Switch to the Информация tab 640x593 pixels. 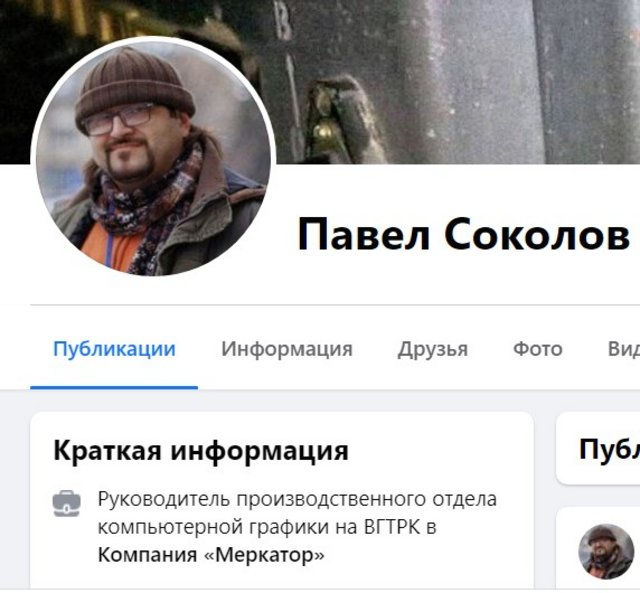[x=287, y=349]
